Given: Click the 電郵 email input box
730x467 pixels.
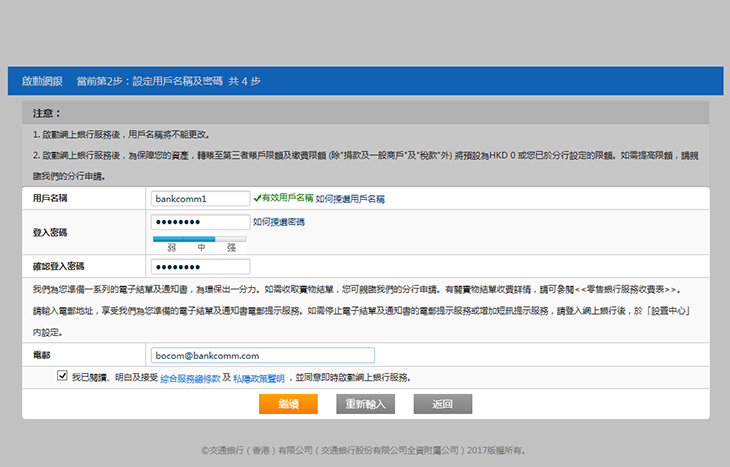Looking at the screenshot, I should (262, 355).
